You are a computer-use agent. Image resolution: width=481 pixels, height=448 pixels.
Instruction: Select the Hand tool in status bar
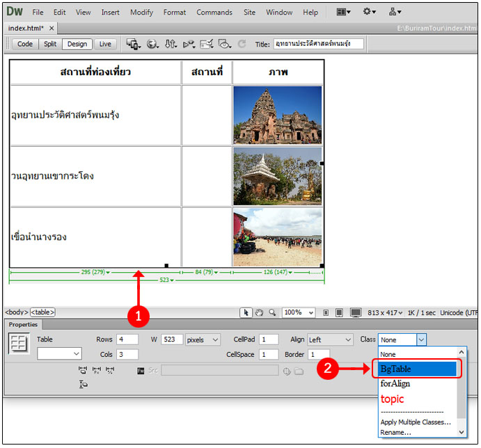point(259,313)
